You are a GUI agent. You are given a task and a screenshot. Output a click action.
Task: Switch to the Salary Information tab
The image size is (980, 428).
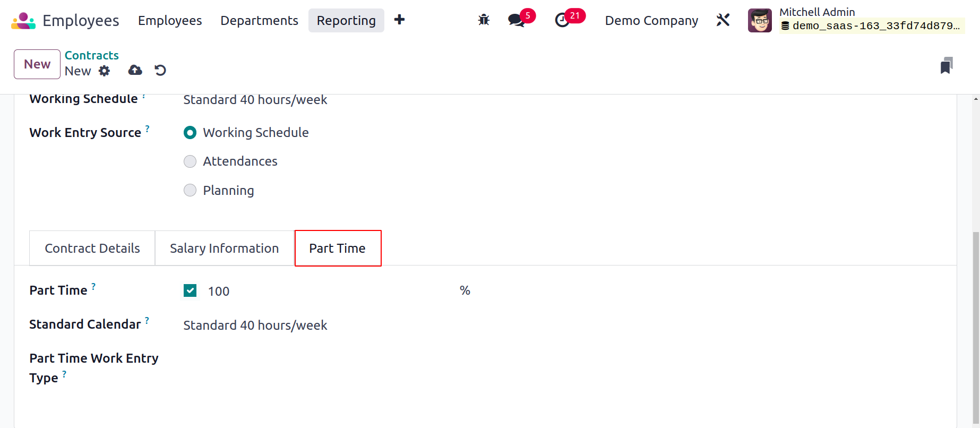click(x=225, y=248)
